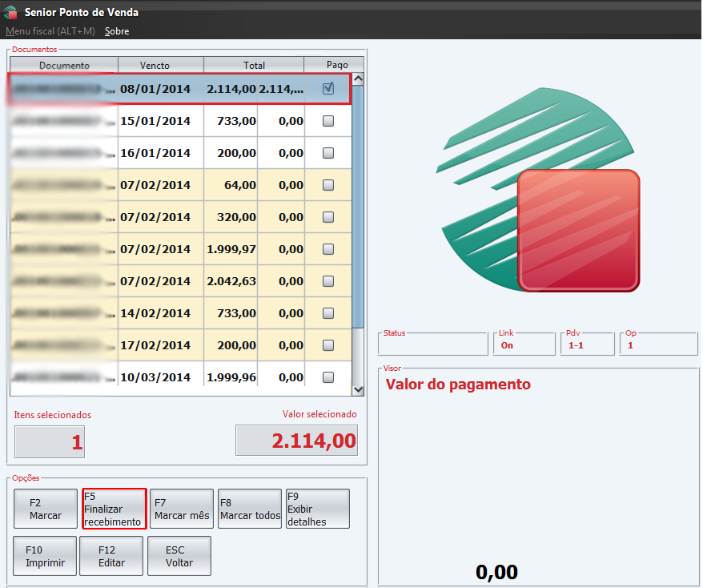Click the F10 Imprimir button
This screenshot has width=703, height=588.
45,556
